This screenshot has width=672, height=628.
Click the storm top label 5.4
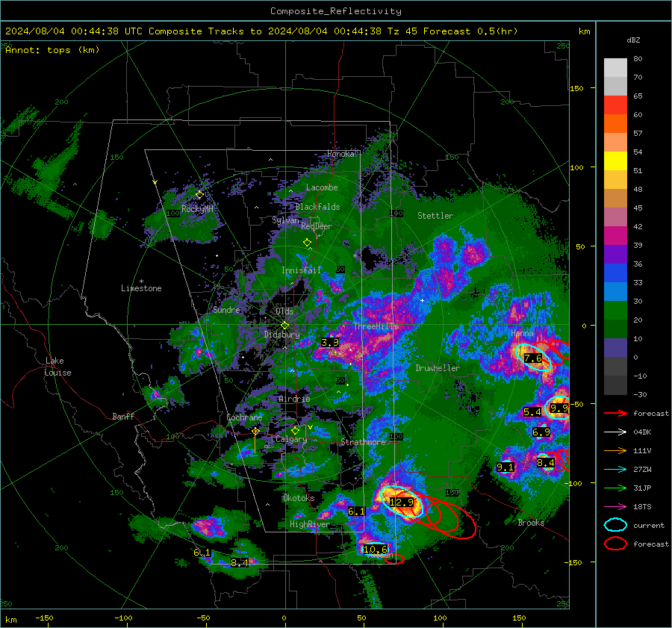pyautogui.click(x=532, y=412)
